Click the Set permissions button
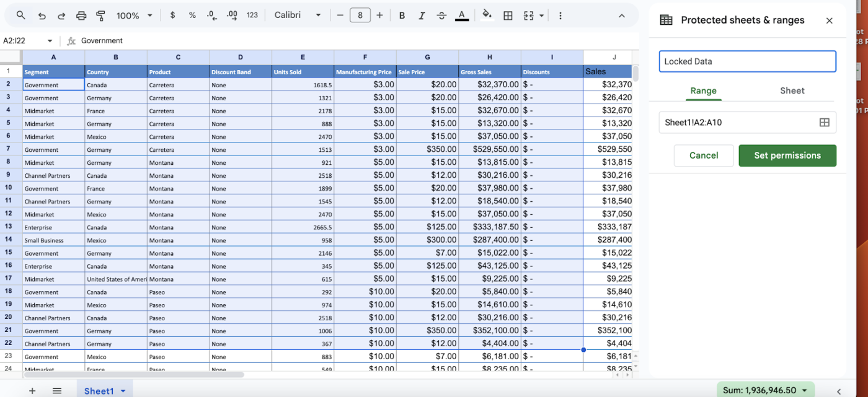Screen dimensions: 868x397 click(787, 155)
